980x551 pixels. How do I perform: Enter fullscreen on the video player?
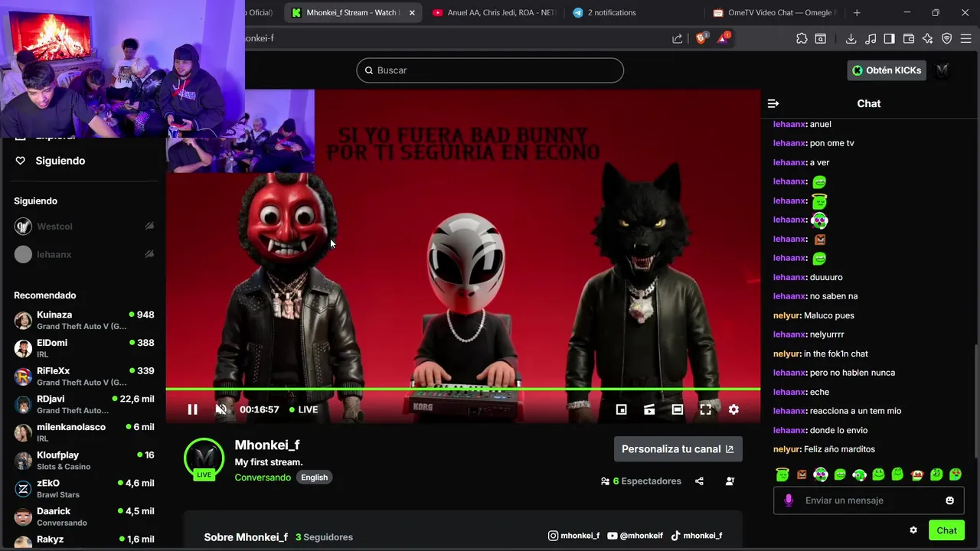tap(706, 409)
